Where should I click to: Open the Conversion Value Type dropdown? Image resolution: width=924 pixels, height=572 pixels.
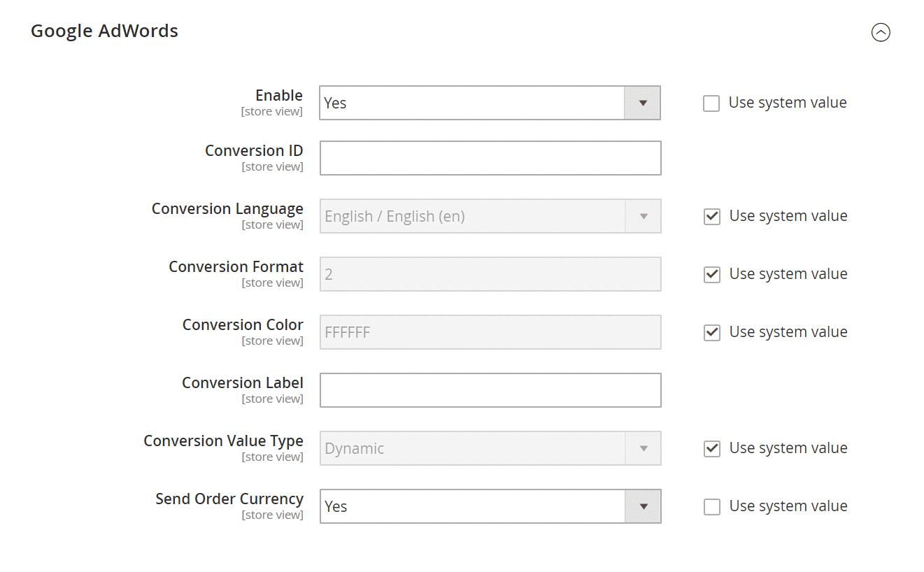[490, 448]
